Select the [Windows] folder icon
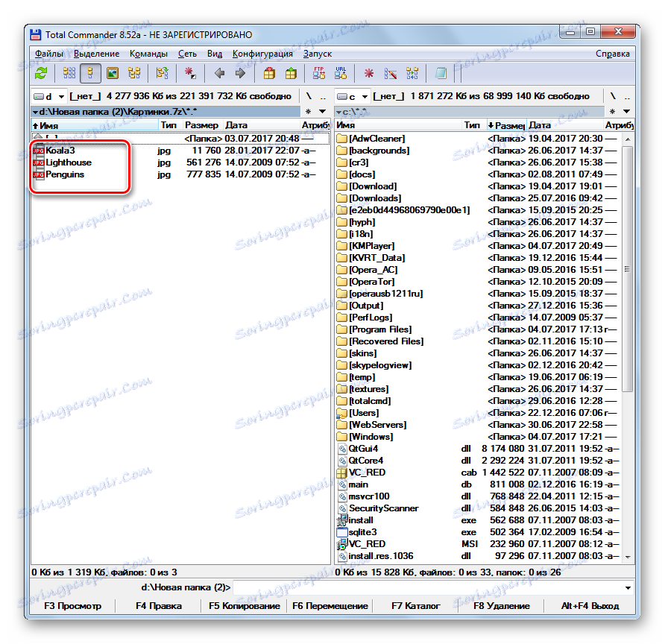Image resolution: width=665 pixels, height=644 pixels. click(x=342, y=437)
